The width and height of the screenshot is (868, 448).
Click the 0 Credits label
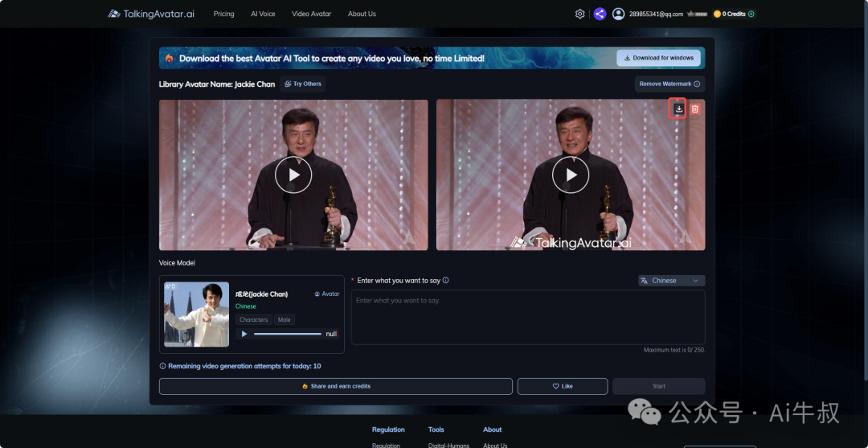point(734,14)
